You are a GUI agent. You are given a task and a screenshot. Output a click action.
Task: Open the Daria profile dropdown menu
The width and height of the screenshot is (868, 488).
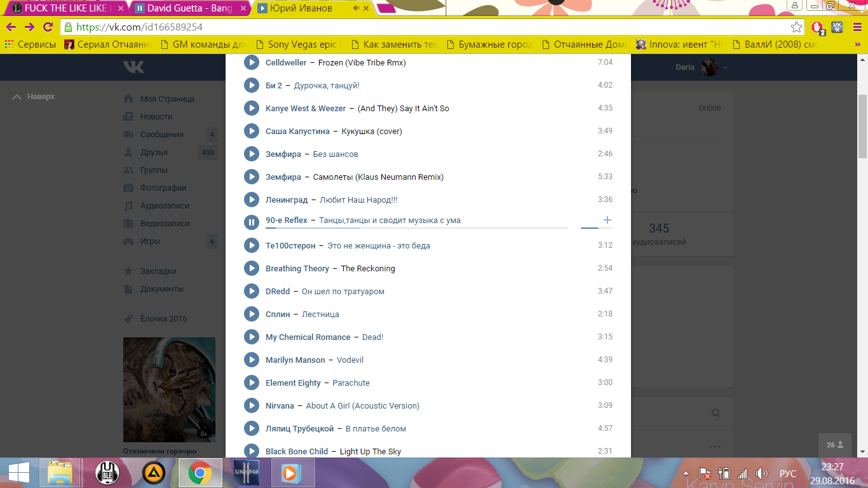(702, 67)
